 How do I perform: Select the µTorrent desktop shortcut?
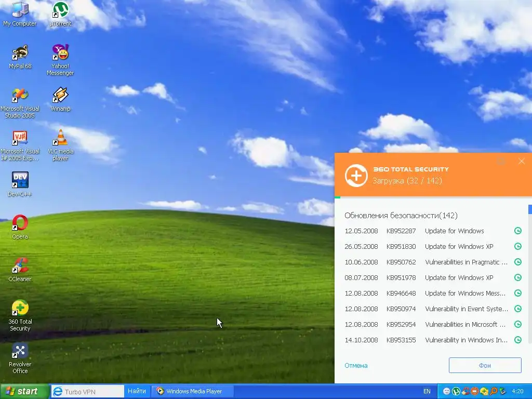60,14
